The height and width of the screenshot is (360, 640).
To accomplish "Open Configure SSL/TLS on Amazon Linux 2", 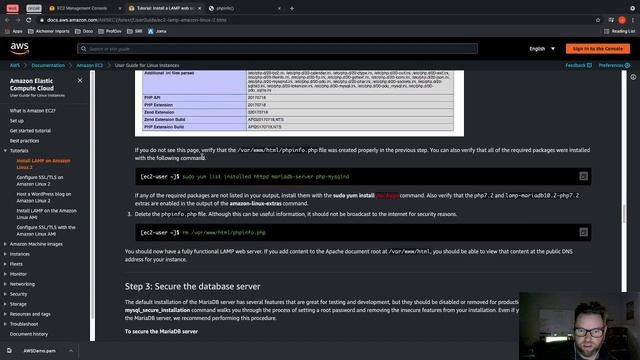I will [40, 181].
